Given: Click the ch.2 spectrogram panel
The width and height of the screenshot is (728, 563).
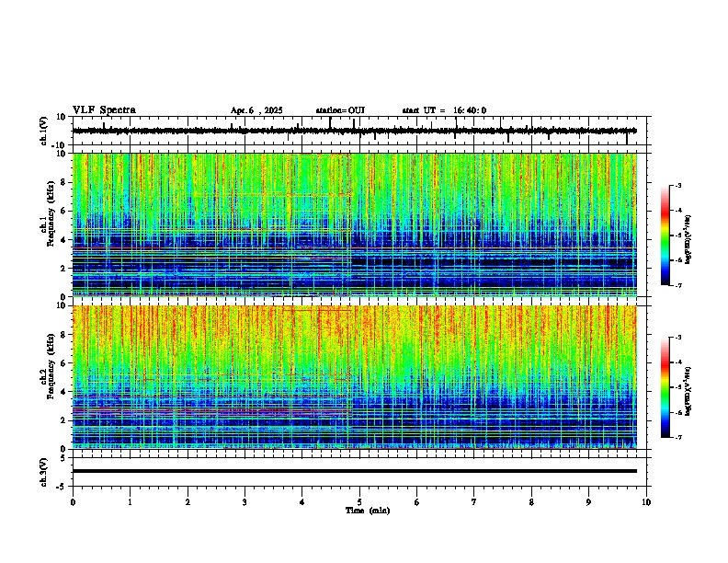Looking at the screenshot, I should [355, 377].
